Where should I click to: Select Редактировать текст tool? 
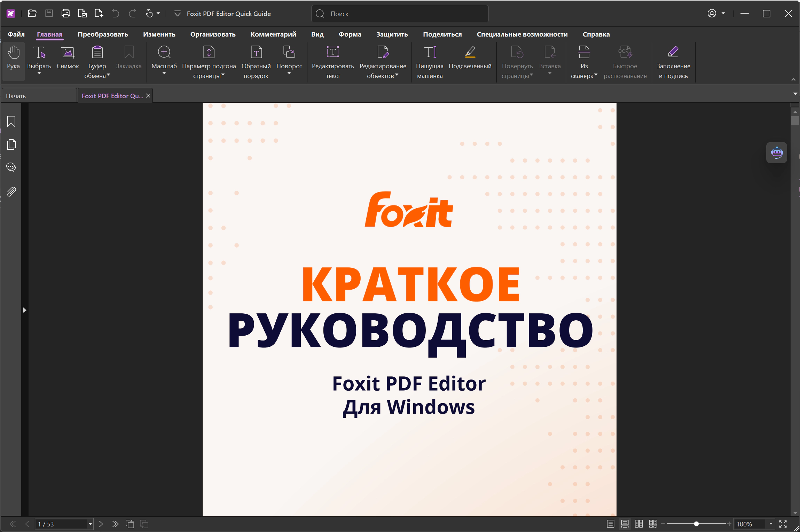(333, 62)
